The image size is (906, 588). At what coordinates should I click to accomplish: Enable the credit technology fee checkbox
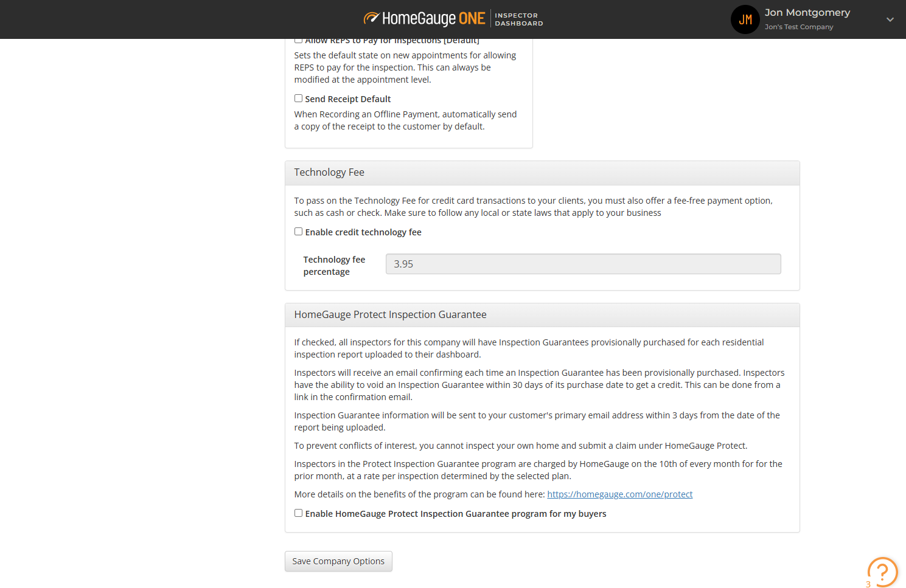coord(298,232)
